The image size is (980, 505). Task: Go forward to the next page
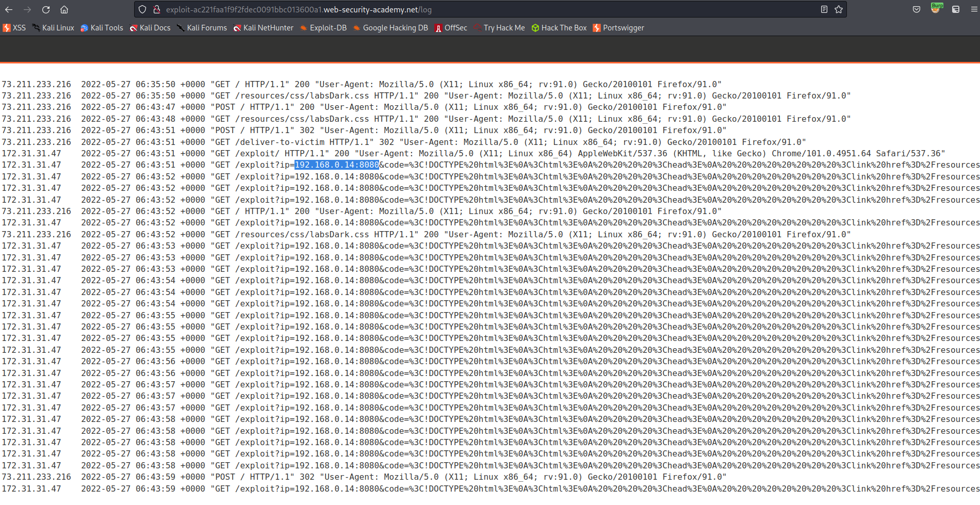27,9
